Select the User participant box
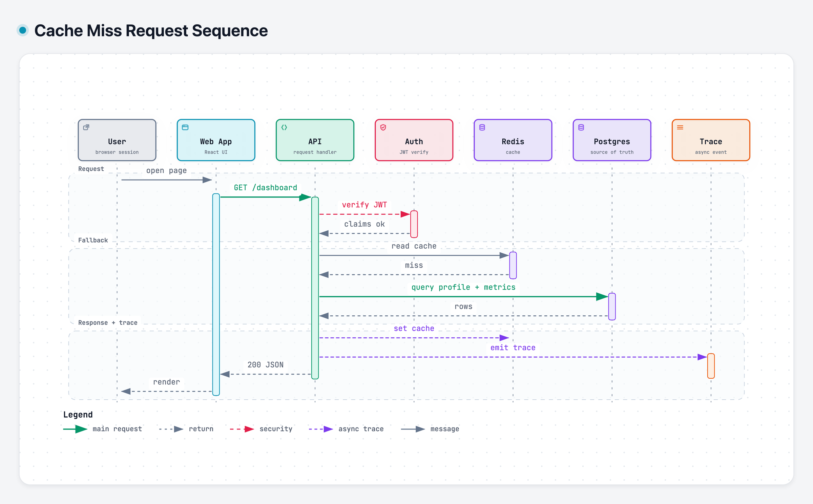Image resolution: width=813 pixels, height=504 pixels. [117, 140]
